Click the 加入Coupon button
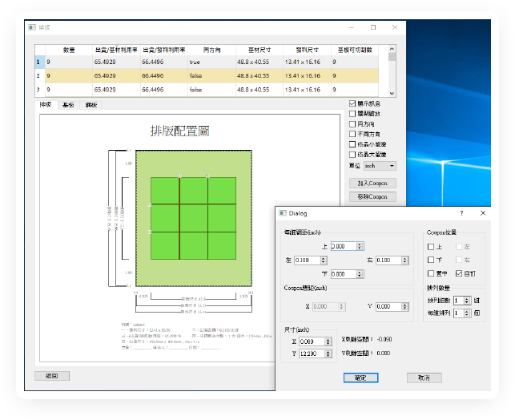 click(x=372, y=184)
